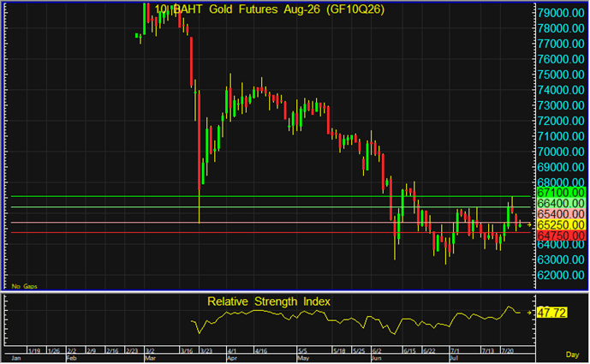Select the Mar month label on time axis

[x=150, y=358]
